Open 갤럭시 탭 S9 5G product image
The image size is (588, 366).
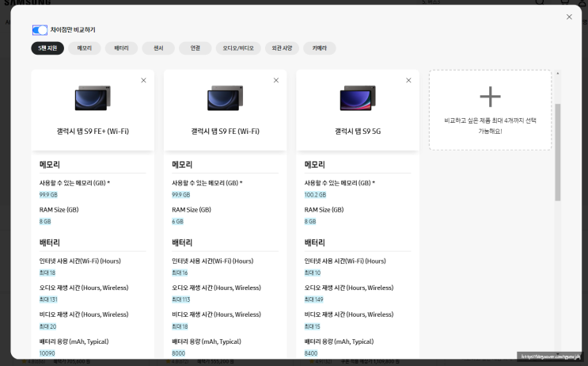coord(358,98)
